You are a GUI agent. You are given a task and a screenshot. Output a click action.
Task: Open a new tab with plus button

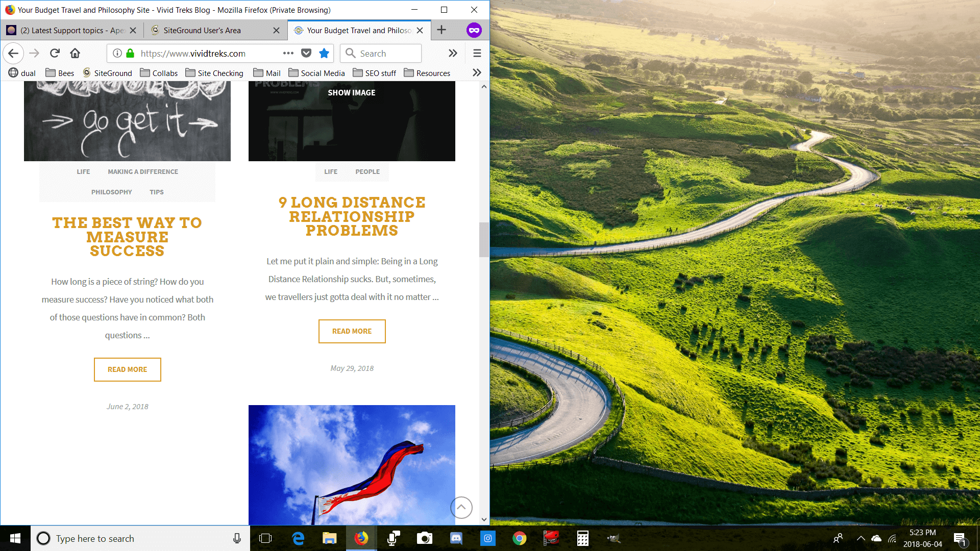442,30
